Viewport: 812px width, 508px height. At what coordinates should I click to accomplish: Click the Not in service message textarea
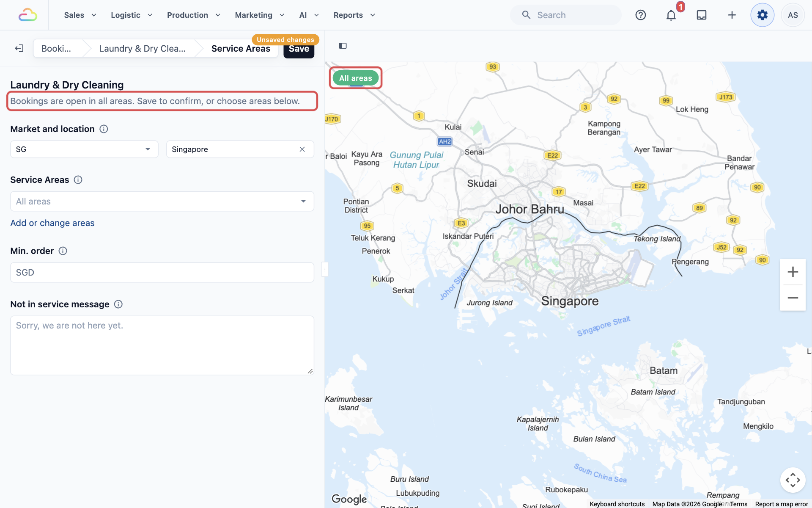click(162, 345)
